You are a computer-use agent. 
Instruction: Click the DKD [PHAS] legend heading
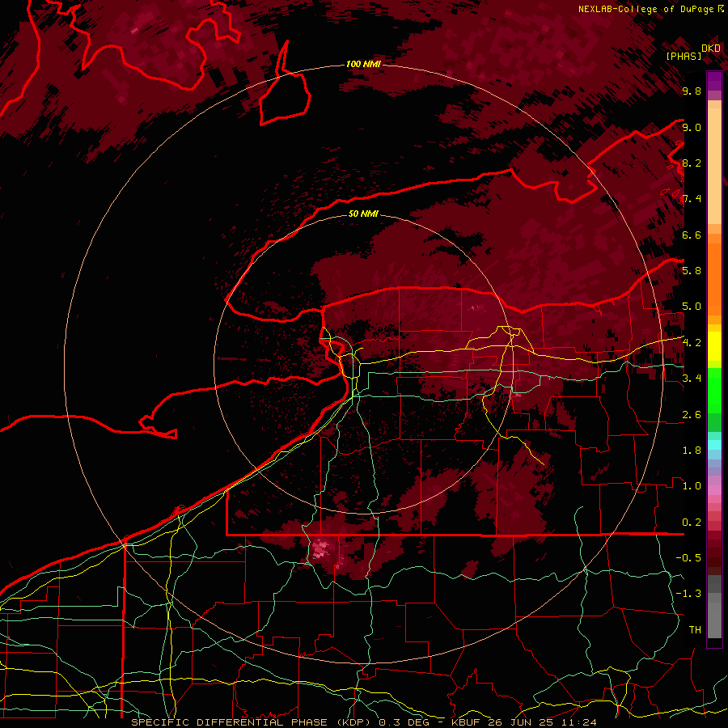(x=692, y=52)
